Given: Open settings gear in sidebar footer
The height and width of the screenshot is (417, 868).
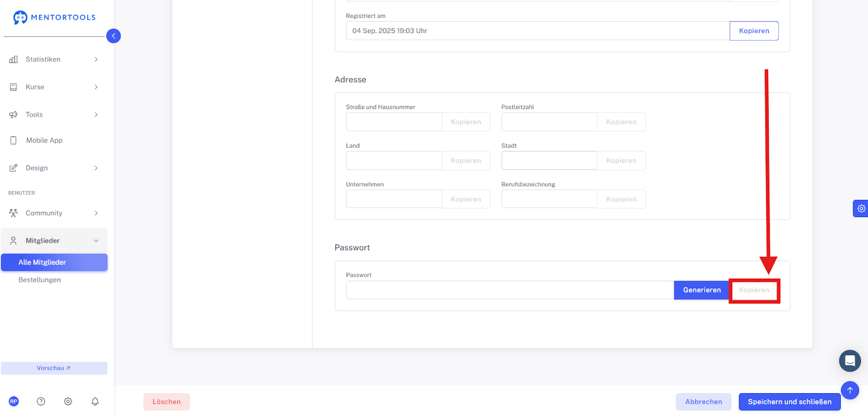Looking at the screenshot, I should pyautogui.click(x=68, y=401).
